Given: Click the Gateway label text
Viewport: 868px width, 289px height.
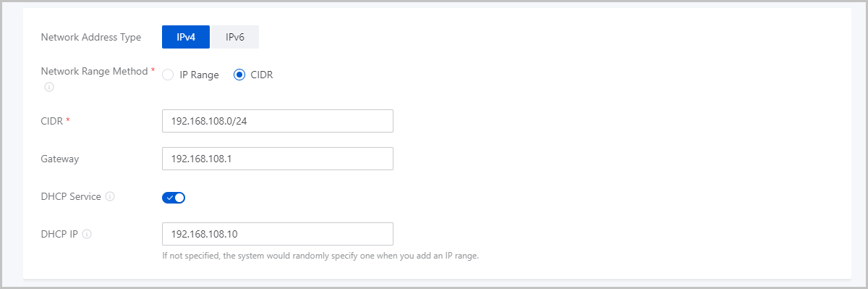Looking at the screenshot, I should point(60,159).
